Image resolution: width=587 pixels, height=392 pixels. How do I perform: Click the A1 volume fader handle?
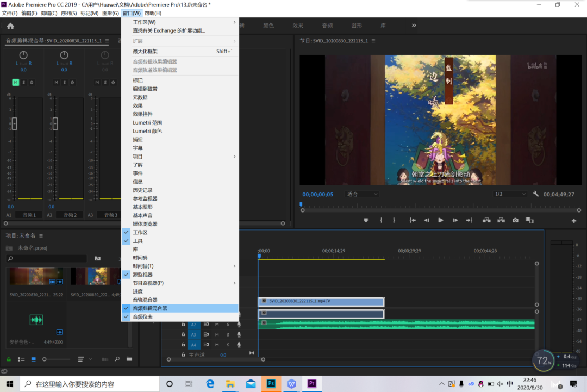(15, 123)
